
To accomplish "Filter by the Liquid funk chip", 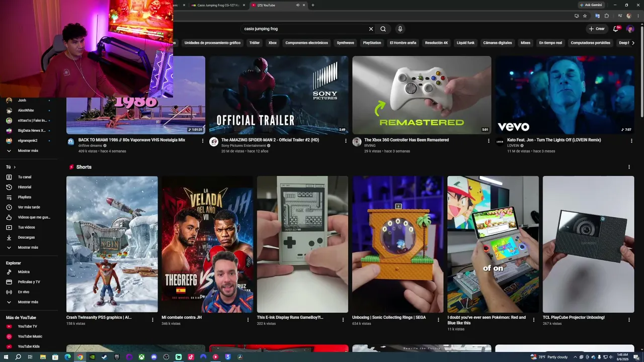I will (465, 43).
